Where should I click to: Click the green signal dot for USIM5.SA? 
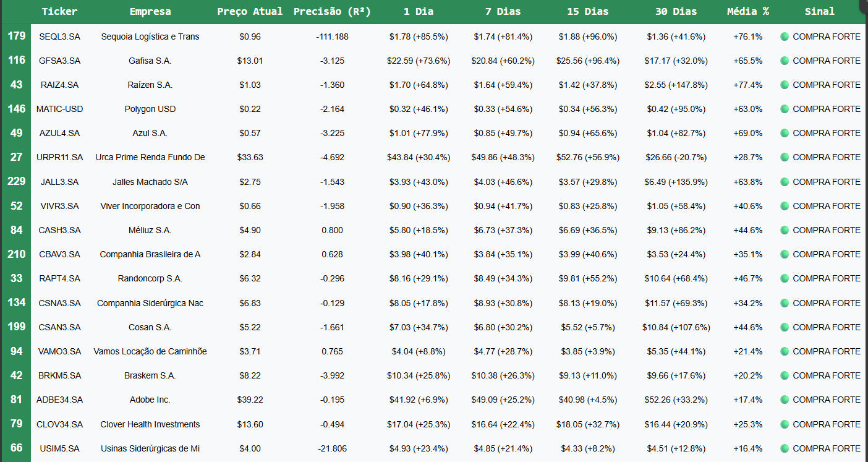pos(785,448)
